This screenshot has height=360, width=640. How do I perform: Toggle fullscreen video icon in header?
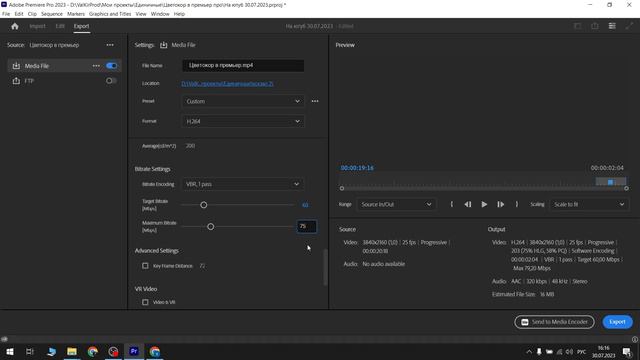(629, 26)
